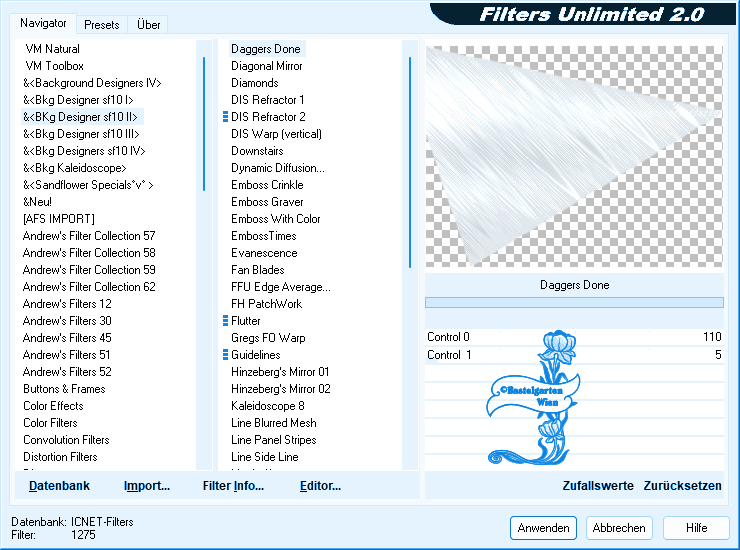Choose the FH PatchWork filter
740x550 pixels.
click(267, 304)
